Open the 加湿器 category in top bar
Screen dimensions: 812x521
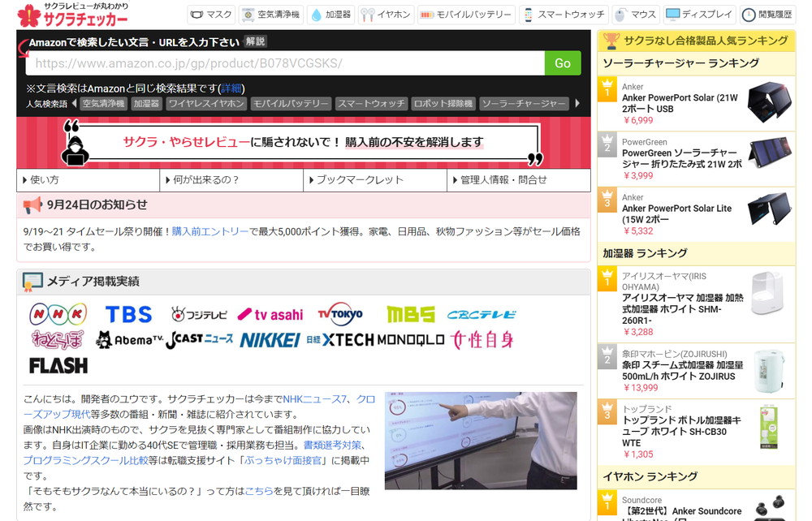pos(331,15)
